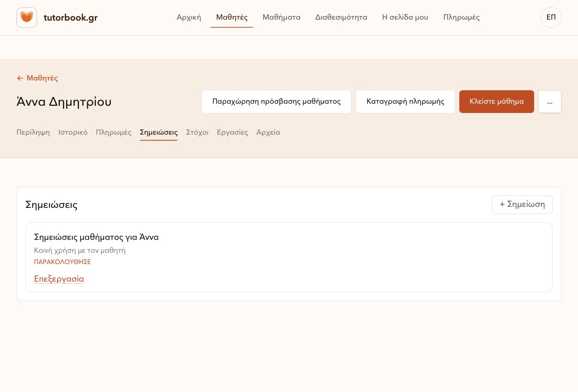Click the tutorbook.gr logo icon
This screenshot has height=392, width=578.
pyautogui.click(x=26, y=18)
